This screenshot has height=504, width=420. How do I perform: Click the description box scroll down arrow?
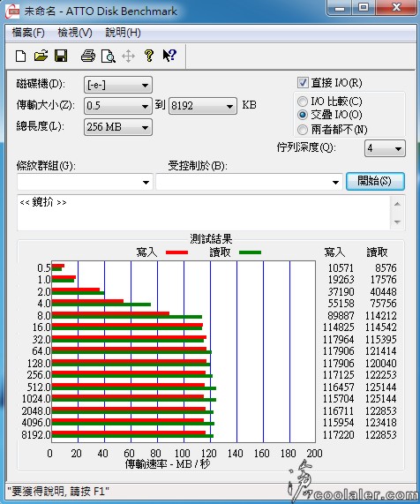pos(397,222)
